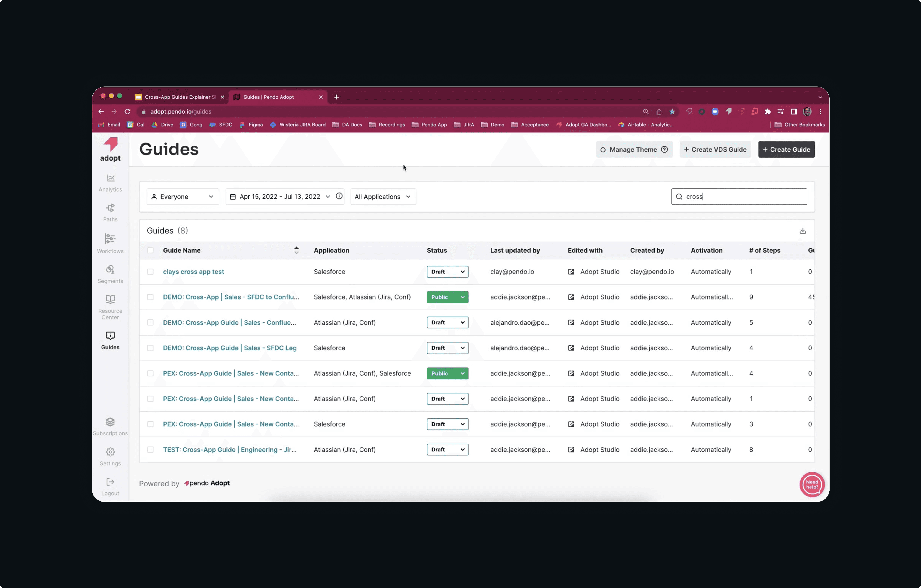Open the All Applications dropdown
Screen dimensions: 921x588
pos(383,197)
